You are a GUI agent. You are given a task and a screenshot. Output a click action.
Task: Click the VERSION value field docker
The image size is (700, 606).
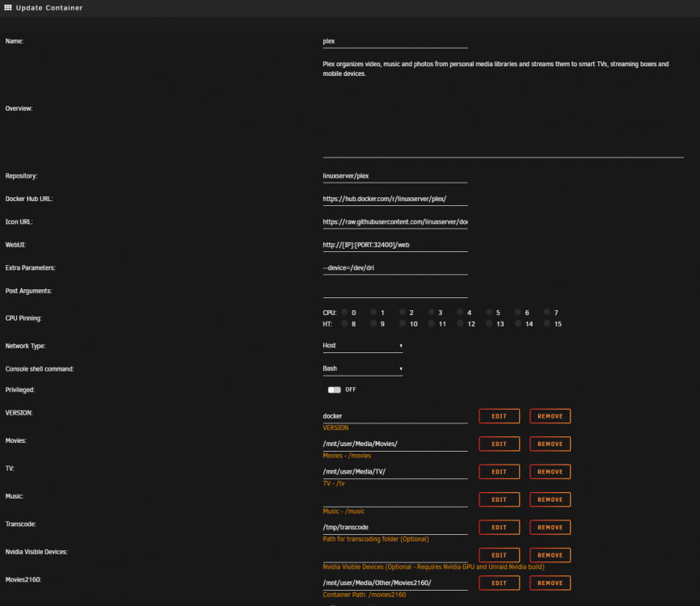pos(395,416)
